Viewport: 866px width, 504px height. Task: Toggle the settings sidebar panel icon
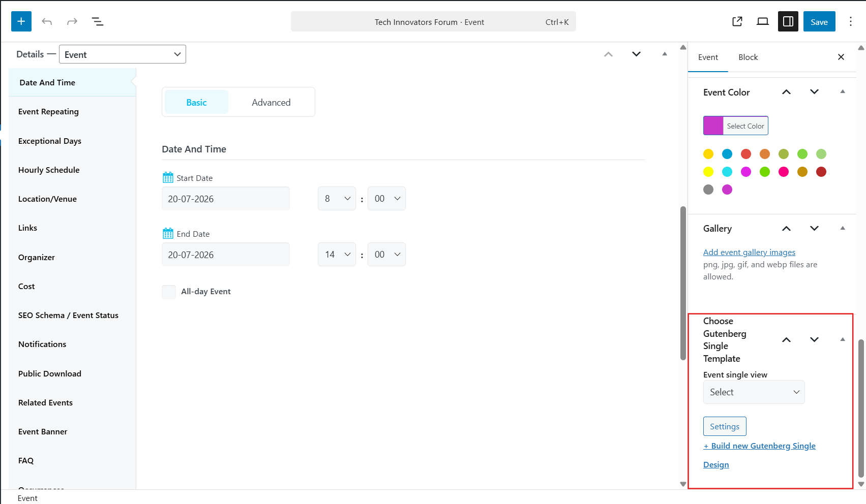pos(788,21)
